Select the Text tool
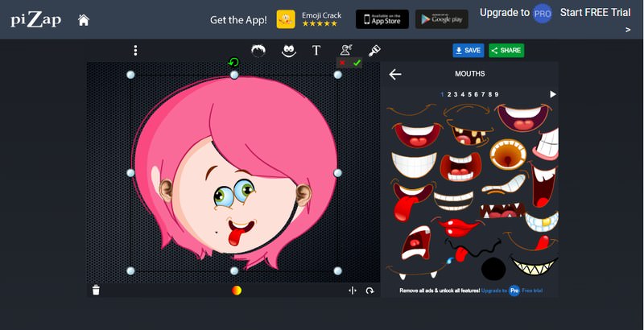The width and height of the screenshot is (644, 330). point(316,51)
